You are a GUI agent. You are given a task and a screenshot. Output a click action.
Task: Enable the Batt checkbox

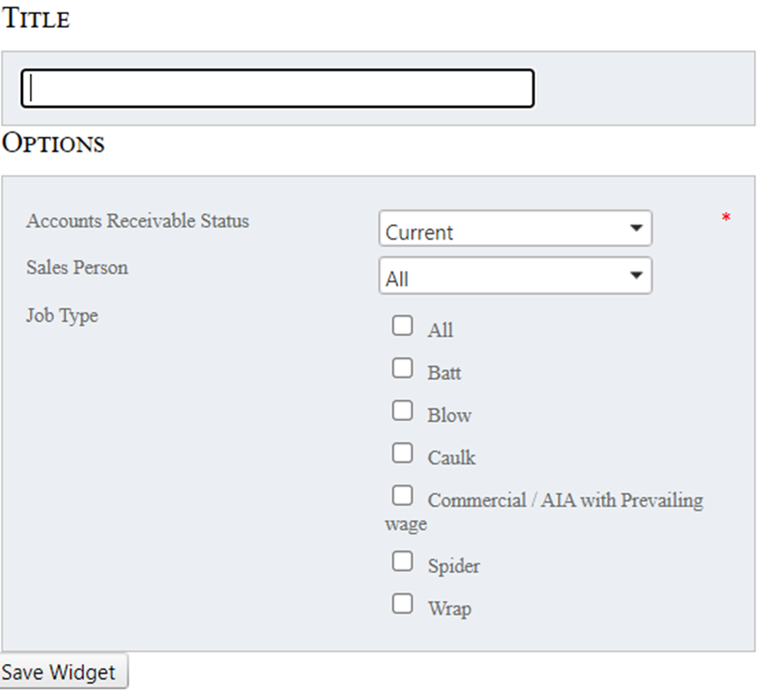tap(403, 368)
